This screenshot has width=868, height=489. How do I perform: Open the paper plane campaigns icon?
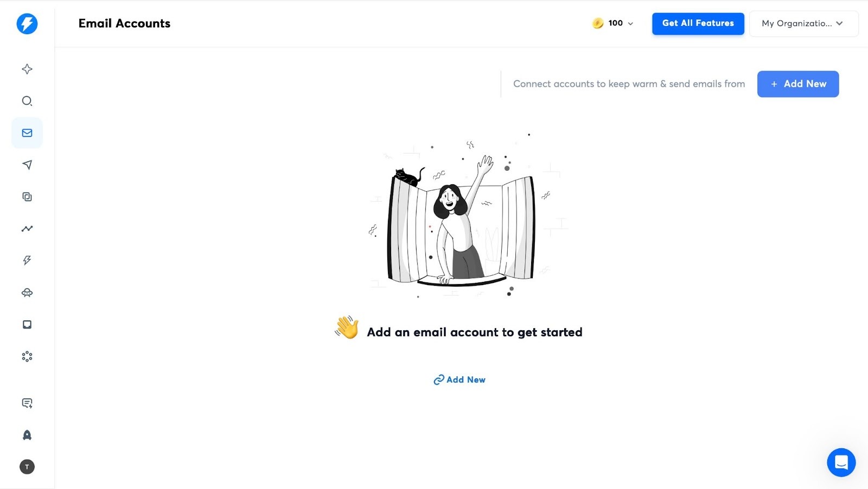click(27, 165)
